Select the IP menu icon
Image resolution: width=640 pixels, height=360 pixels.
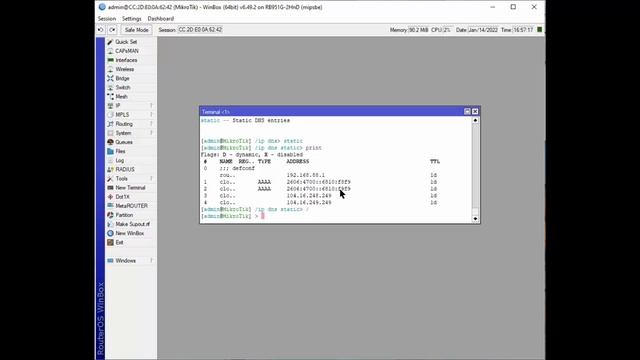[x=110, y=106]
